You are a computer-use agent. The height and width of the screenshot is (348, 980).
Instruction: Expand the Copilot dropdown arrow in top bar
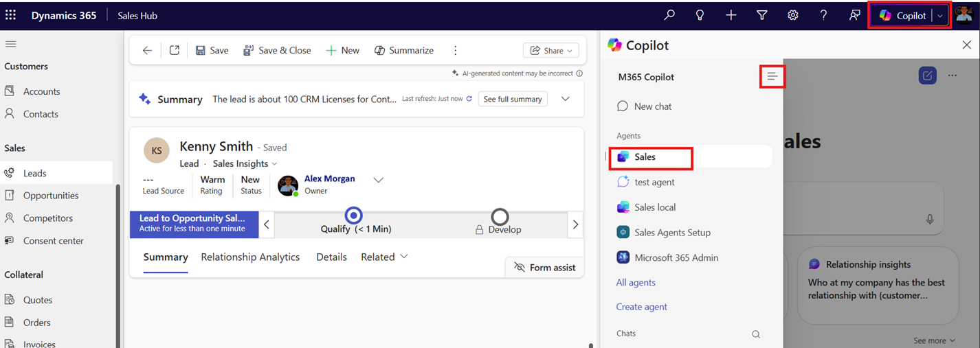click(x=941, y=16)
